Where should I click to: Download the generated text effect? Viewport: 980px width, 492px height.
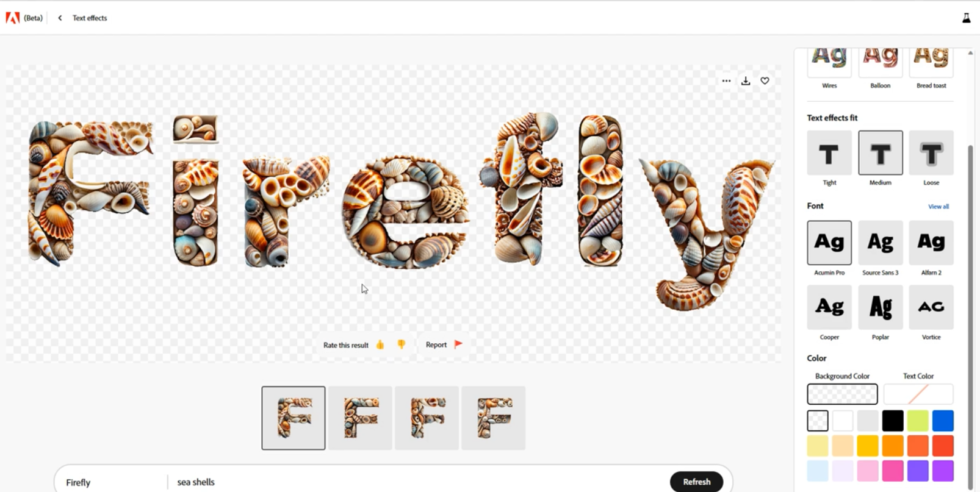[746, 80]
